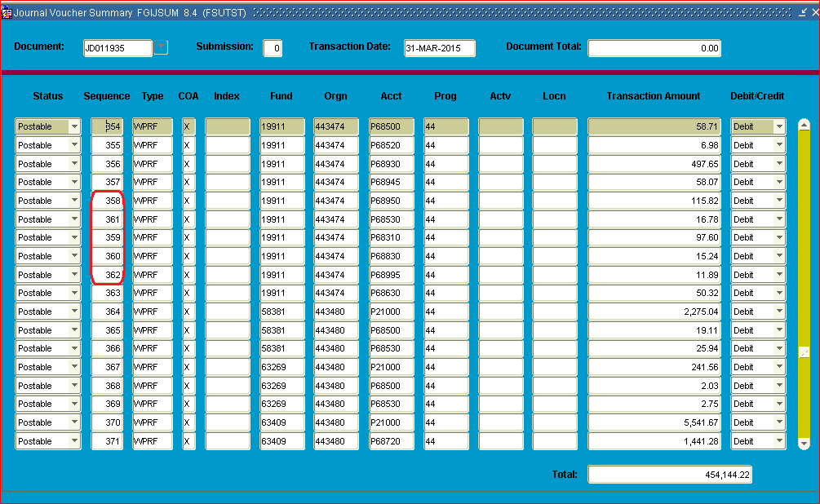Open Debit/Credit dropdown in the 1,441.28 row
Viewport: 820px width, 504px height.
(779, 441)
